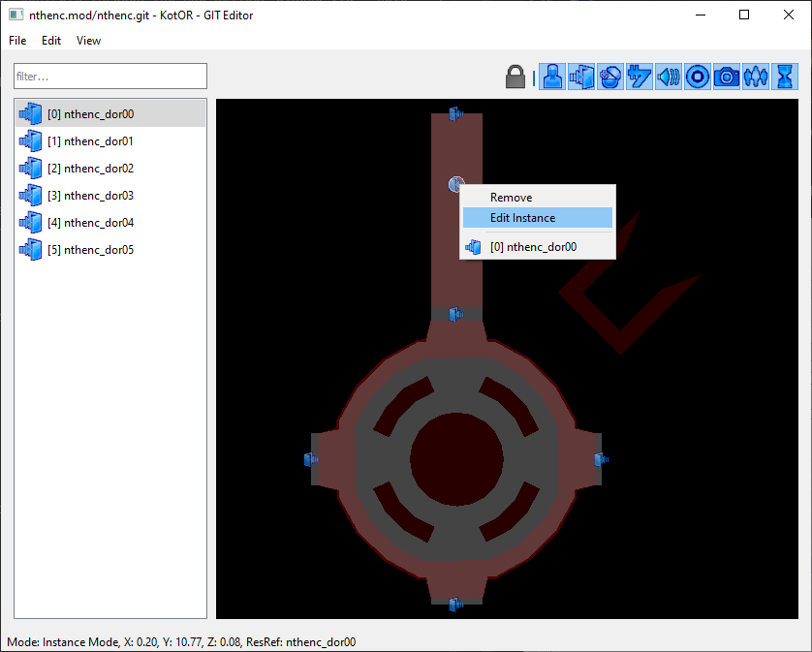Viewport: 812px width, 652px height.
Task: Minimize the GIT Editor window
Action: pos(701,16)
